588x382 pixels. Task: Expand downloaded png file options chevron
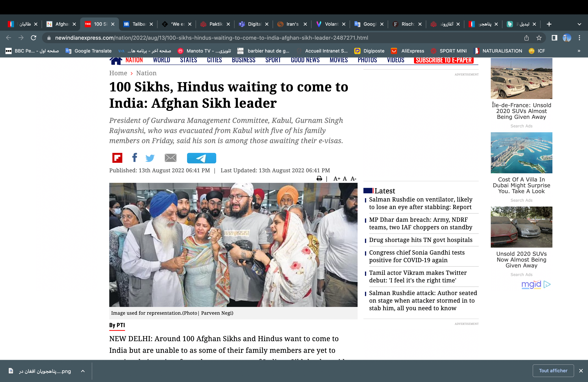point(83,371)
